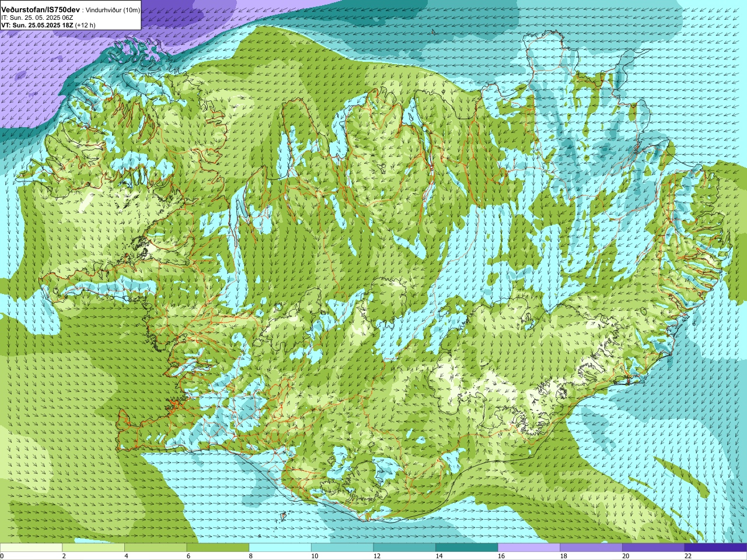
Task: Click the legend scale label 22
Action: click(688, 556)
